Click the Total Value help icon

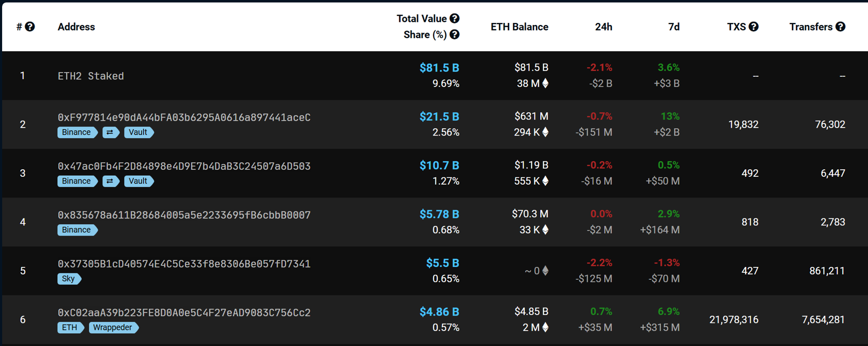[454, 19]
